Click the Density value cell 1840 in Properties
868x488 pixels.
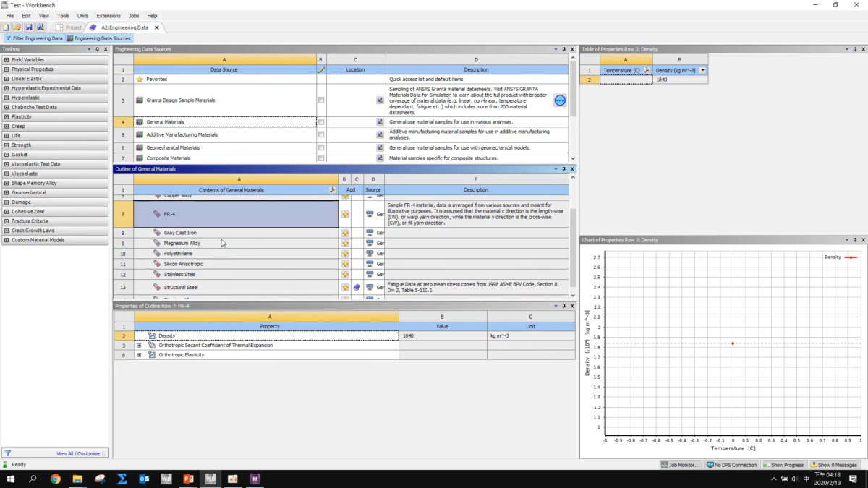(x=443, y=335)
